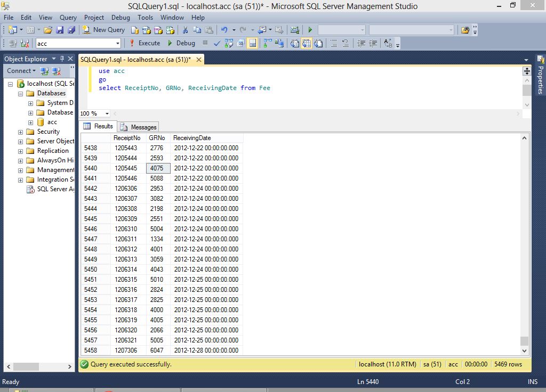
Task: Cut the selection with the scissors icon
Action: coord(185,30)
